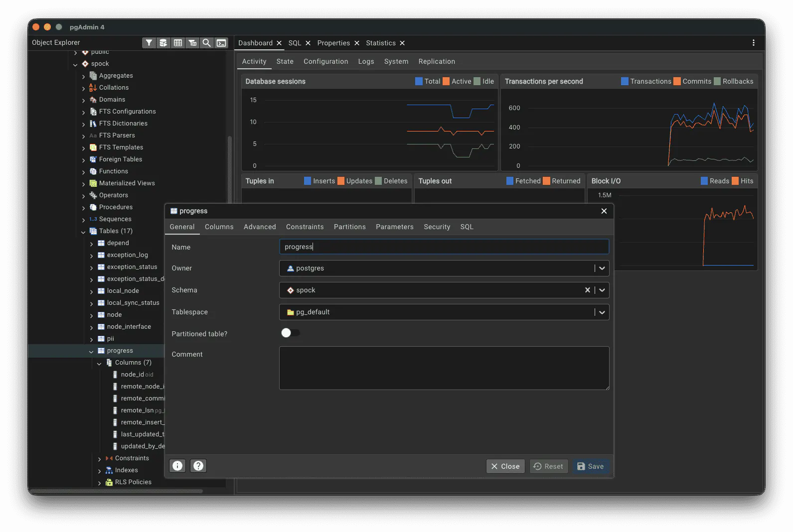This screenshot has width=793, height=532.
Task: Select the exception_log table in the tree
Action: tap(127, 255)
